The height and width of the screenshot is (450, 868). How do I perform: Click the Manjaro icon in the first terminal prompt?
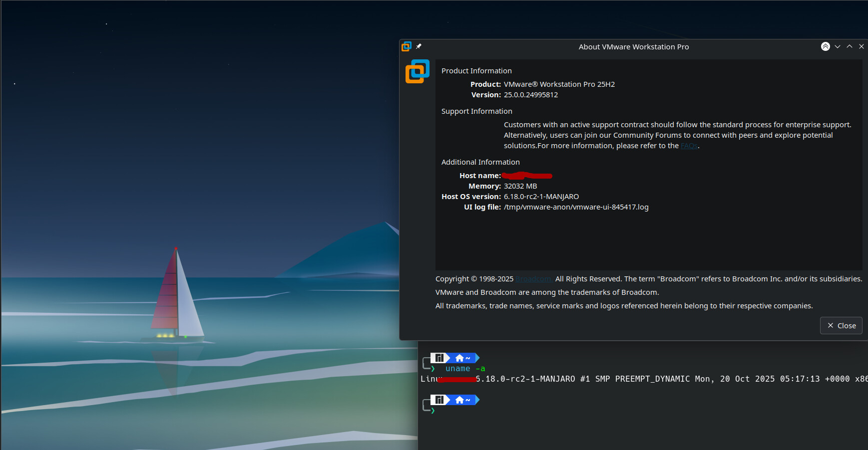[x=438, y=358]
